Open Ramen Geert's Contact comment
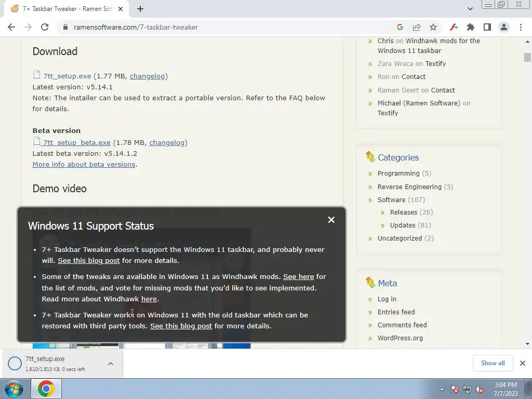Image resolution: width=532 pixels, height=399 pixels. (x=443, y=90)
